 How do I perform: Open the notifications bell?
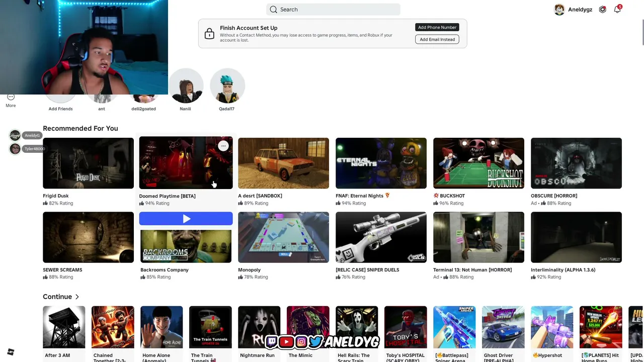pos(617,10)
